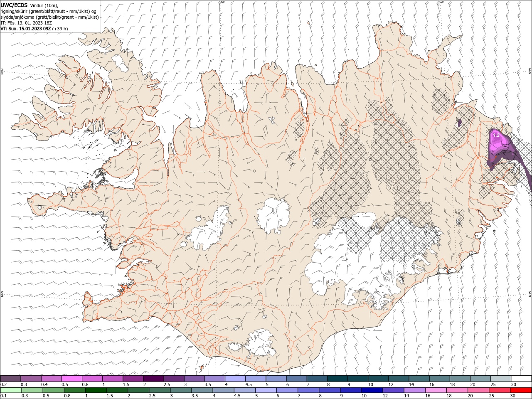
Task: Select the top legend gray swatch labeled 20
Action: [x=480, y=378]
